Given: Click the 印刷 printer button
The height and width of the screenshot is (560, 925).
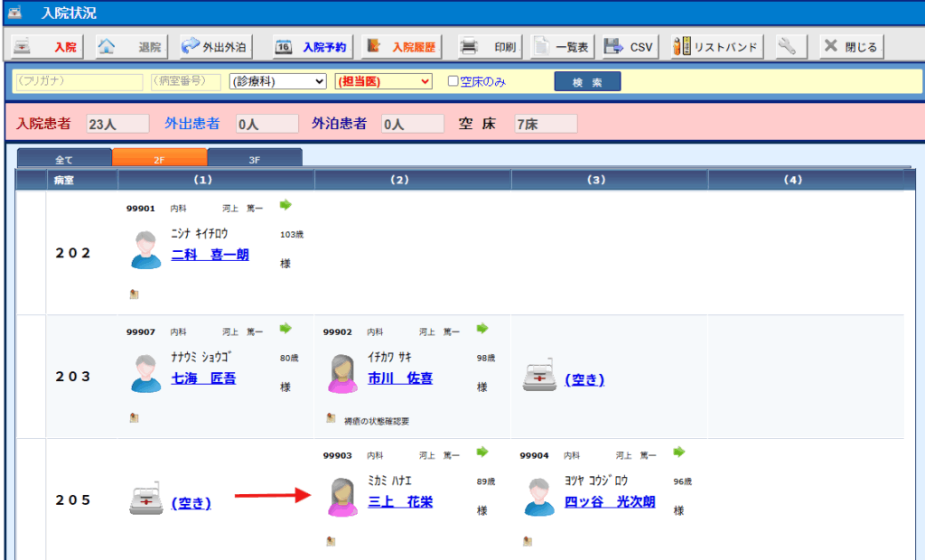Looking at the screenshot, I should pos(489,46).
